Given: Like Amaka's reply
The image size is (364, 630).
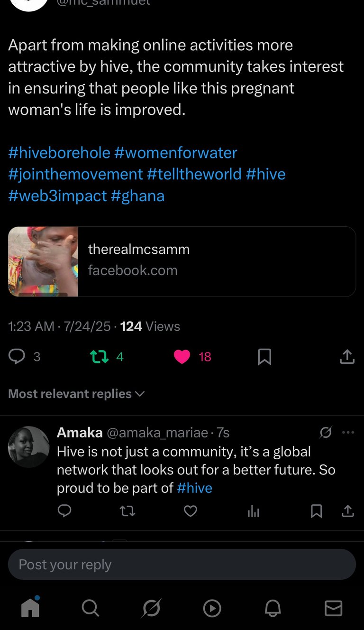Looking at the screenshot, I should 191,510.
